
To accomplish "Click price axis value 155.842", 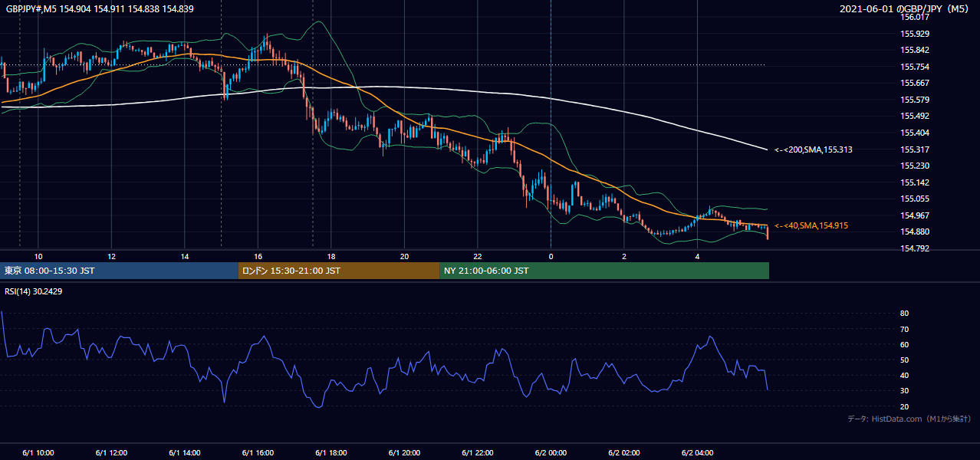I will coord(915,50).
